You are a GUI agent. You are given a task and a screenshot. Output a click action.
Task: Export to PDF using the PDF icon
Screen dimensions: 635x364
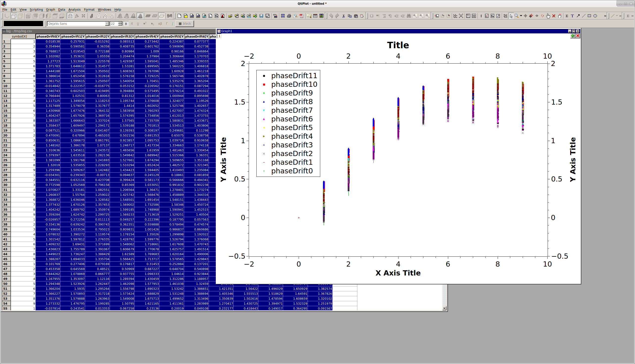point(301,16)
